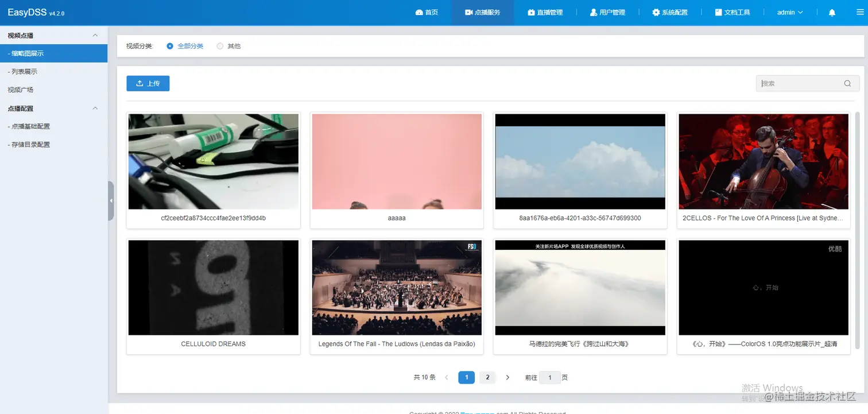Click the search magnifier icon
This screenshot has height=414, width=868.
(847, 83)
